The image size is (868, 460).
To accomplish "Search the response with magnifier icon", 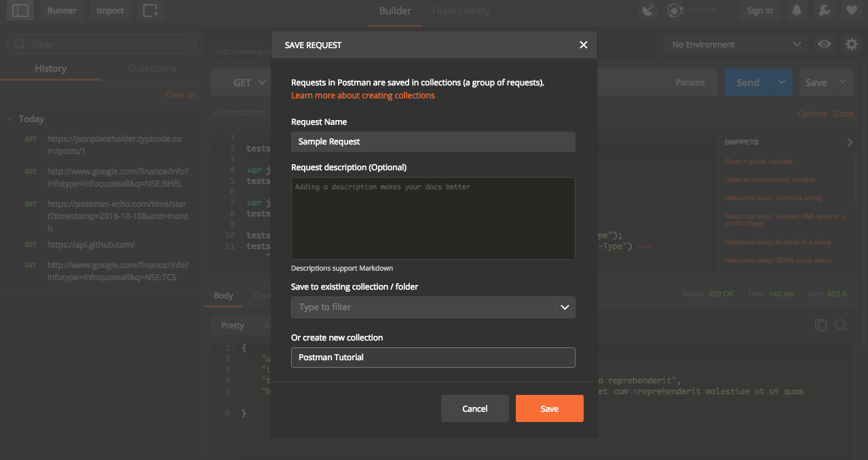I will pos(841,325).
